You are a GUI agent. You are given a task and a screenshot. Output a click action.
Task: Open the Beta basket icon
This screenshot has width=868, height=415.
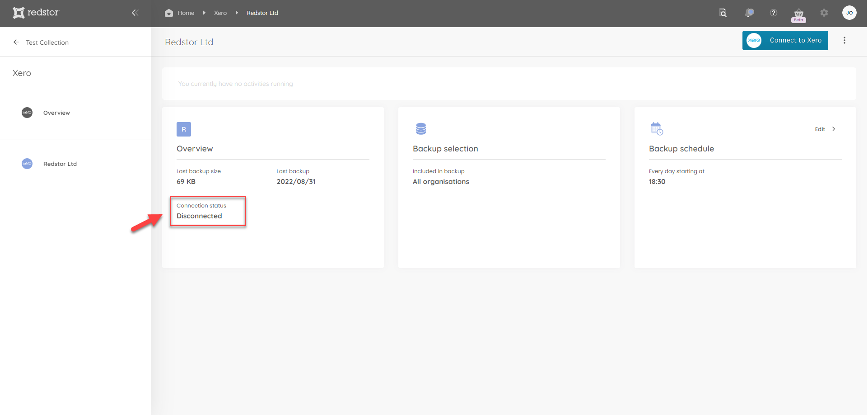pos(799,15)
